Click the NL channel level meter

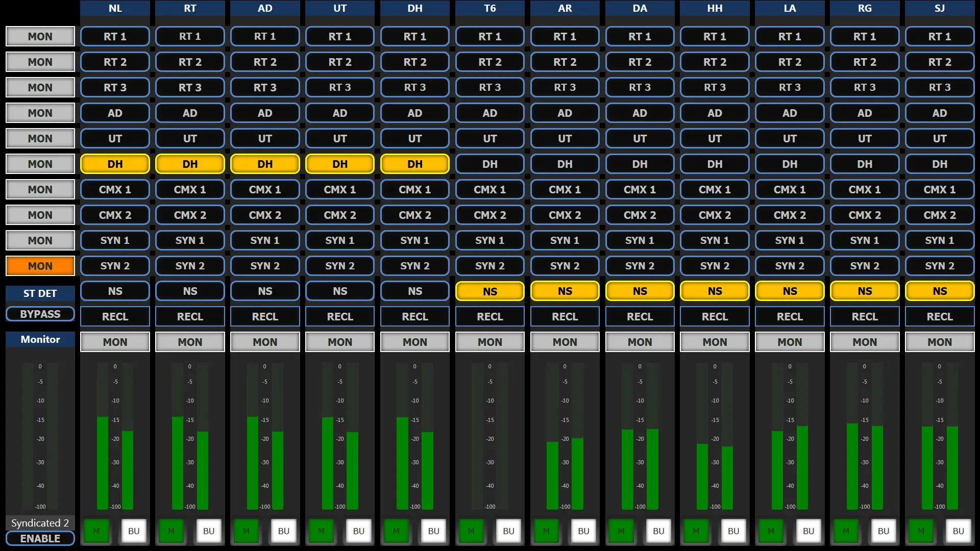click(115, 436)
